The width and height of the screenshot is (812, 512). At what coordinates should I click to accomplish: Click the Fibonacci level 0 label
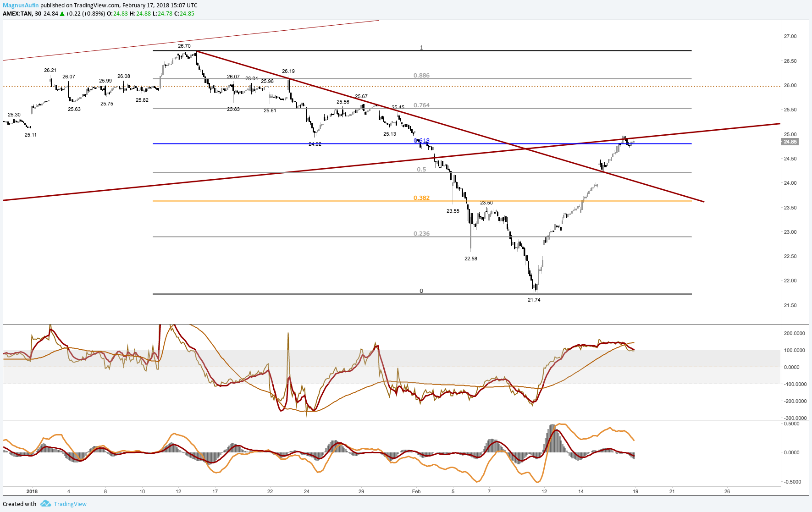[x=421, y=291]
